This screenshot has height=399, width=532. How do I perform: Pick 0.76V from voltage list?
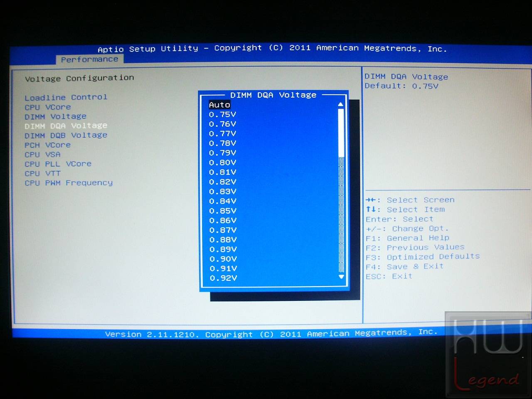(x=222, y=124)
